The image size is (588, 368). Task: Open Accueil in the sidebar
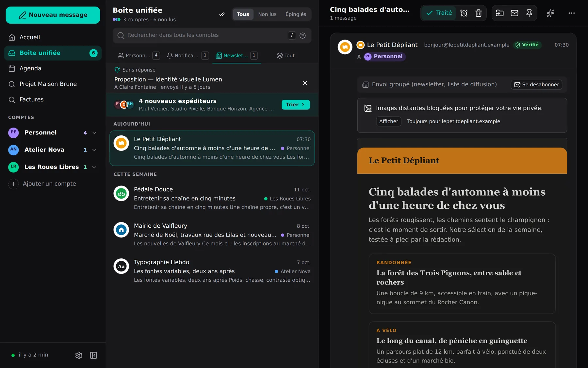[53, 37]
